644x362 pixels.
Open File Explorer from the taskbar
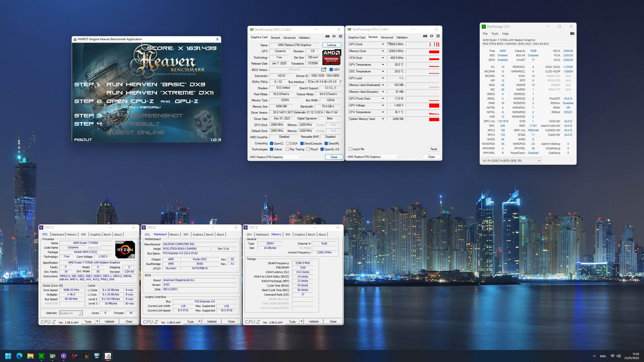[x=30, y=356]
